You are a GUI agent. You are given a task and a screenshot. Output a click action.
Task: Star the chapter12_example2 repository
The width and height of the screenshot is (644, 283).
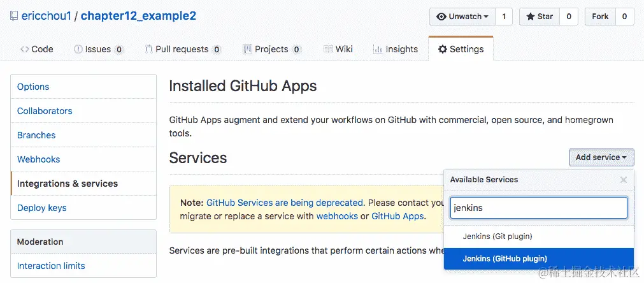click(x=539, y=17)
